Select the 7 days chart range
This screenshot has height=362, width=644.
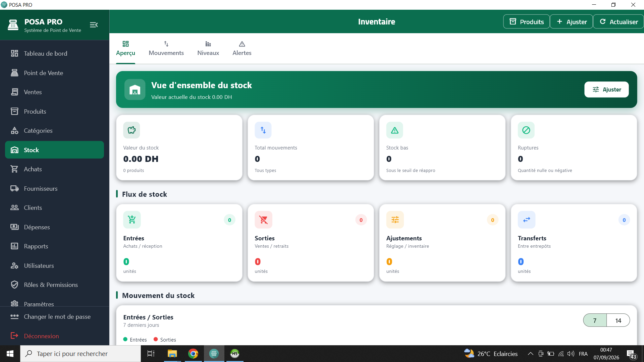click(595, 320)
